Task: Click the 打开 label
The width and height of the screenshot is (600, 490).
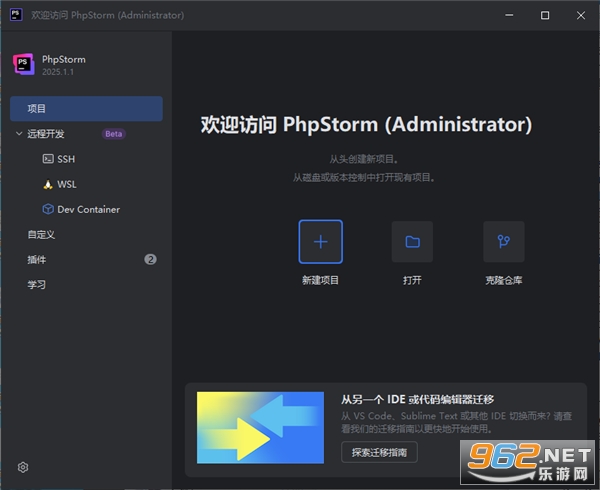Action: [412, 280]
